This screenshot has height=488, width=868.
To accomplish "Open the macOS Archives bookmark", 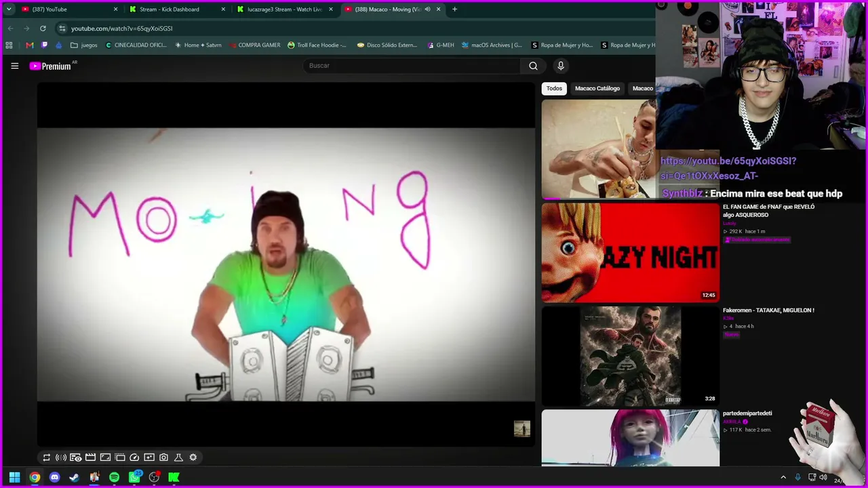I will point(492,45).
